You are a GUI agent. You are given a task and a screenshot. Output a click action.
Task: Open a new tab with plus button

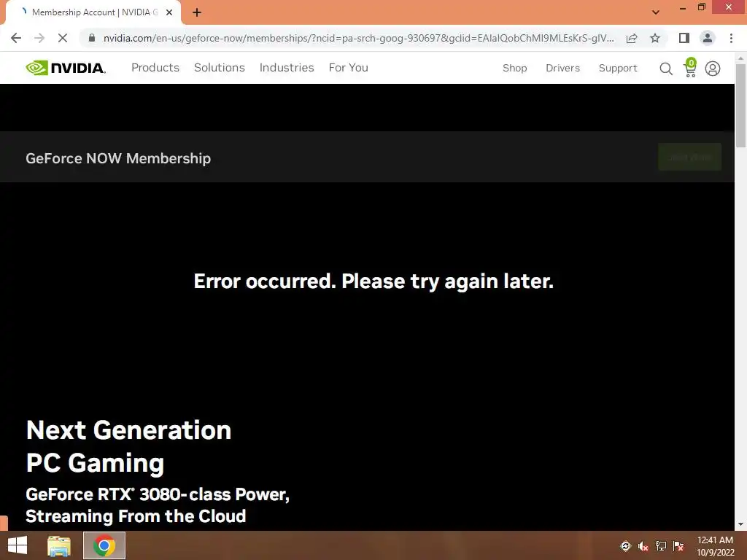[x=197, y=13]
